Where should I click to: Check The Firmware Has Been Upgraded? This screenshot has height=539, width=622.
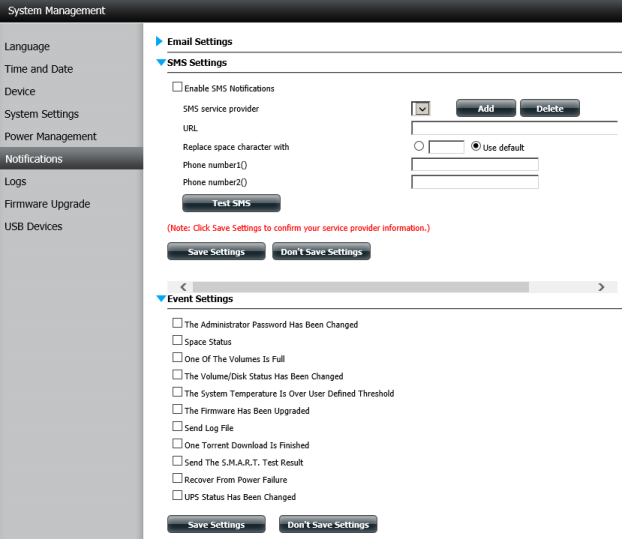pyautogui.click(x=177, y=409)
